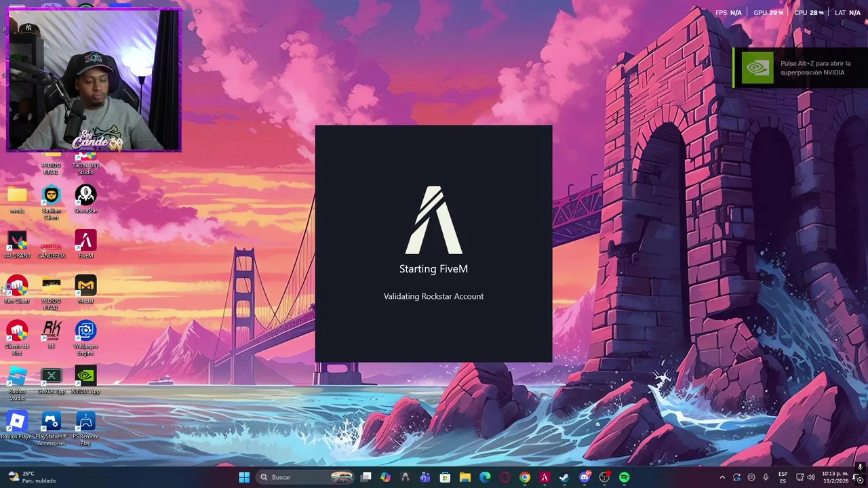This screenshot has height=488, width=868.
Task: Launch GoXLR App shortcut
Action: [52, 380]
